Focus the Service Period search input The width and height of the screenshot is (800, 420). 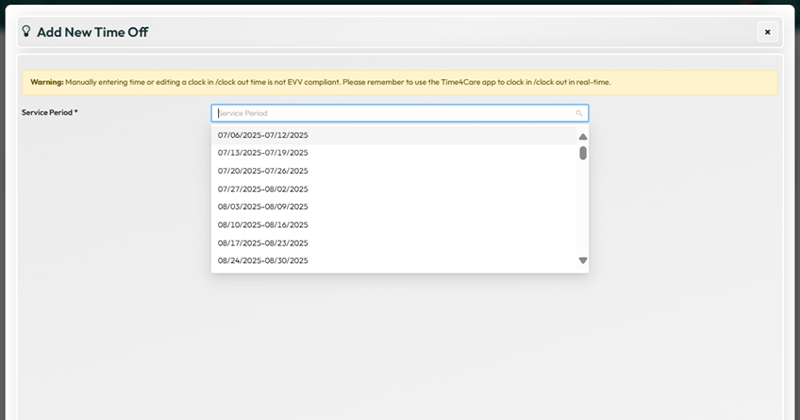pos(395,114)
